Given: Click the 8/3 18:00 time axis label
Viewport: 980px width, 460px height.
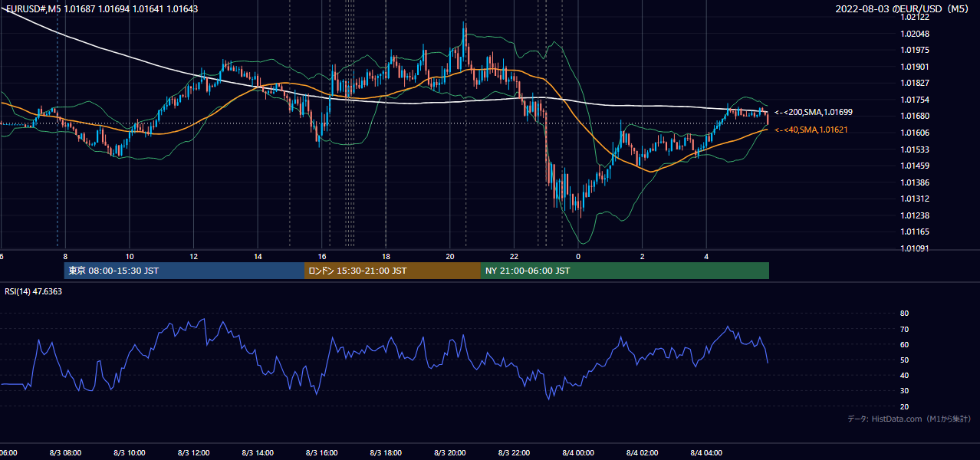Looking at the screenshot, I should [x=385, y=453].
